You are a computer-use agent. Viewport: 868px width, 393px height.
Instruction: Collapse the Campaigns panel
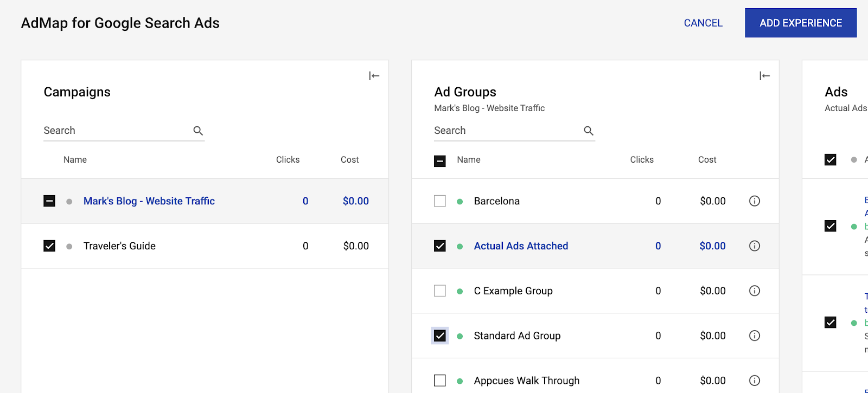[374, 76]
